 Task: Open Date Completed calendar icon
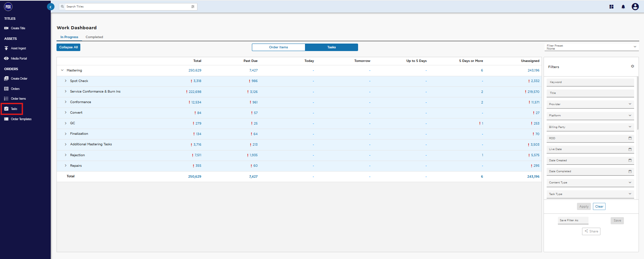pyautogui.click(x=630, y=172)
